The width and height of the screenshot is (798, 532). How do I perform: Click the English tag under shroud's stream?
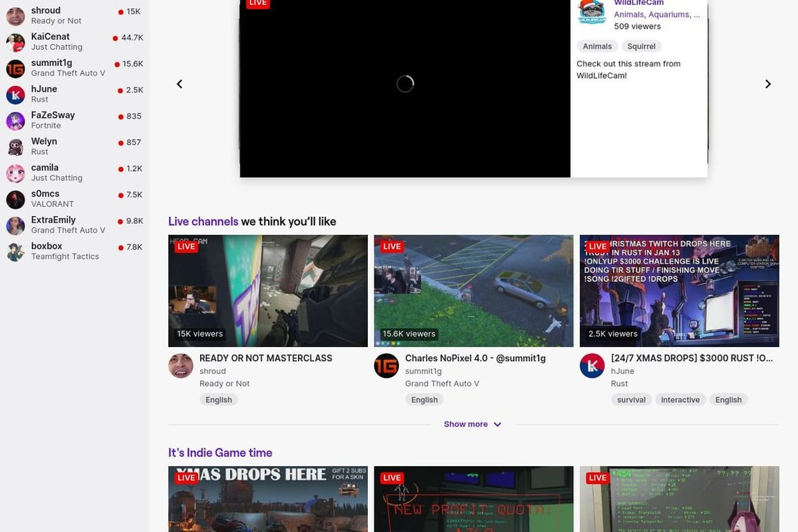pyautogui.click(x=218, y=399)
